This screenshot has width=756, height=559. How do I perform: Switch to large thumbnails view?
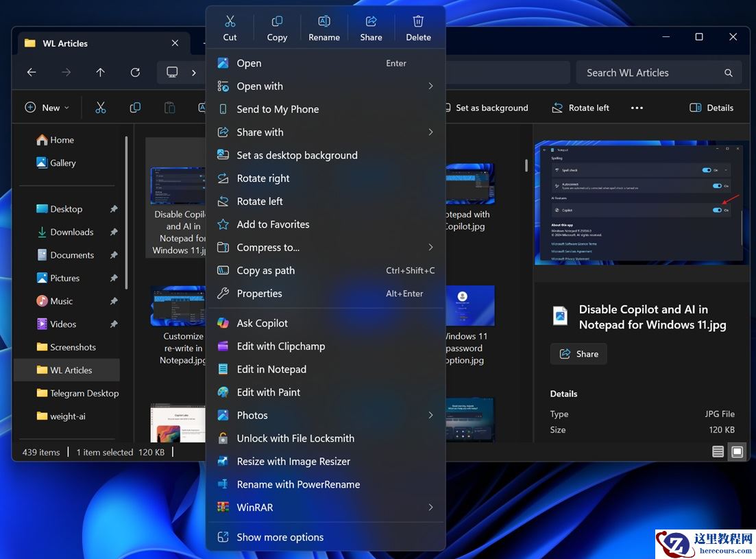[x=737, y=451]
